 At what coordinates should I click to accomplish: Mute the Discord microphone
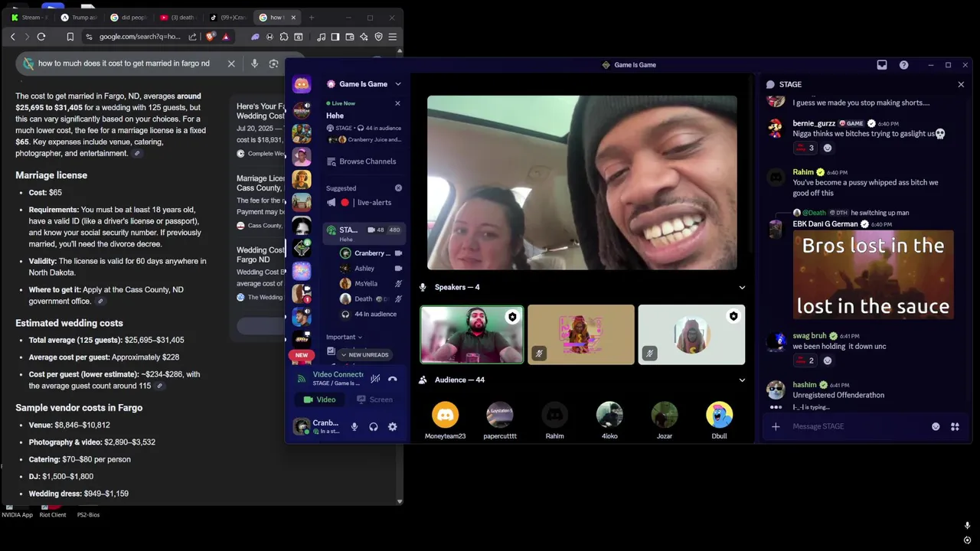pyautogui.click(x=354, y=426)
